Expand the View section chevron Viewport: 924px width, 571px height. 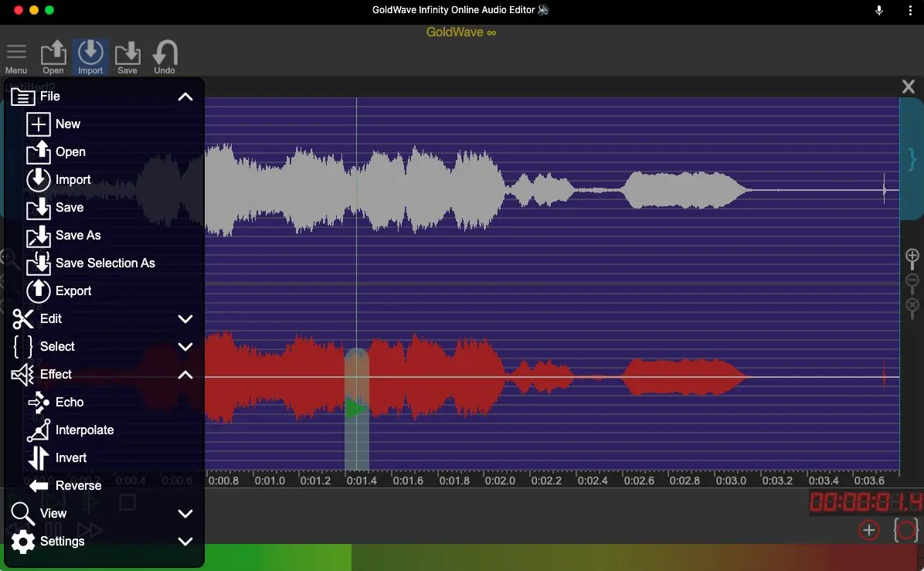click(x=185, y=514)
